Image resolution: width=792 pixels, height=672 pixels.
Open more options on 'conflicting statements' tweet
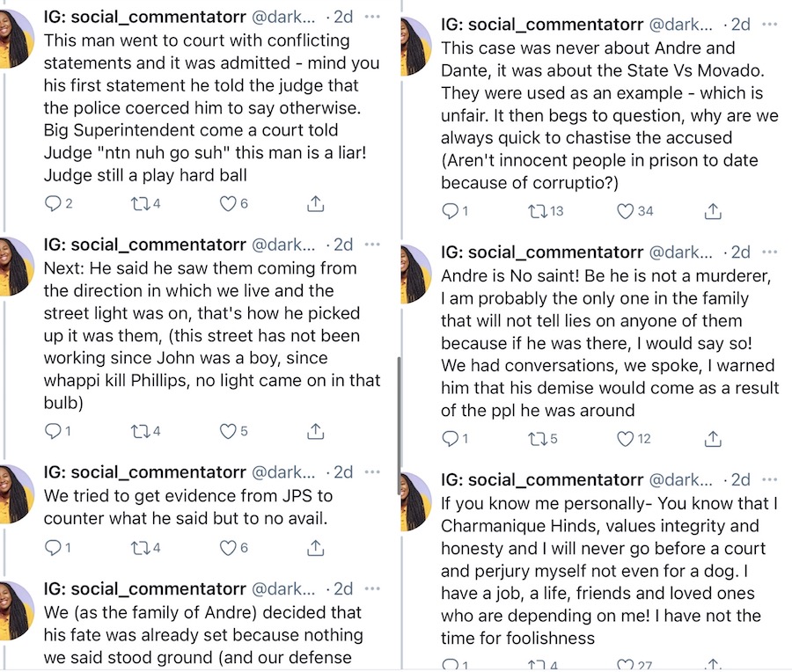click(x=372, y=17)
